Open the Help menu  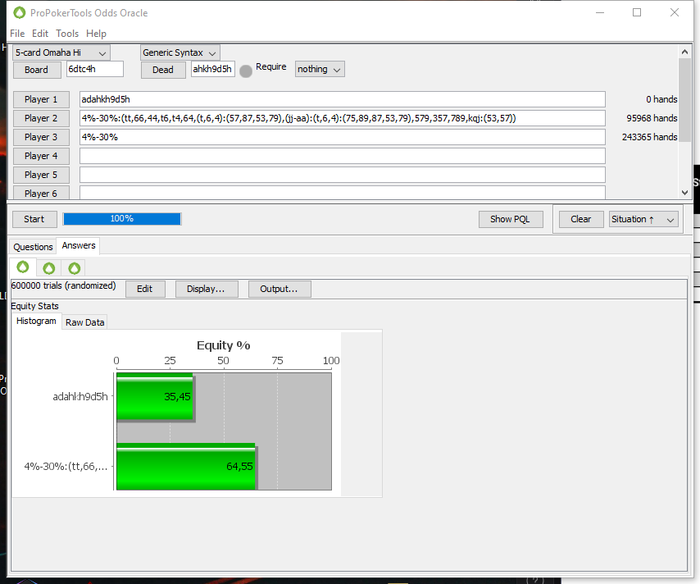pyautogui.click(x=96, y=33)
